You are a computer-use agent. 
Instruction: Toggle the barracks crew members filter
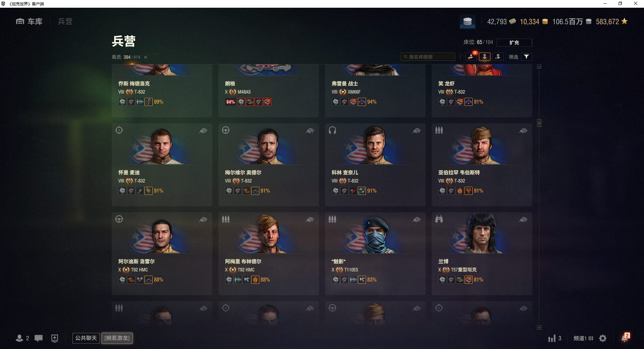click(485, 57)
